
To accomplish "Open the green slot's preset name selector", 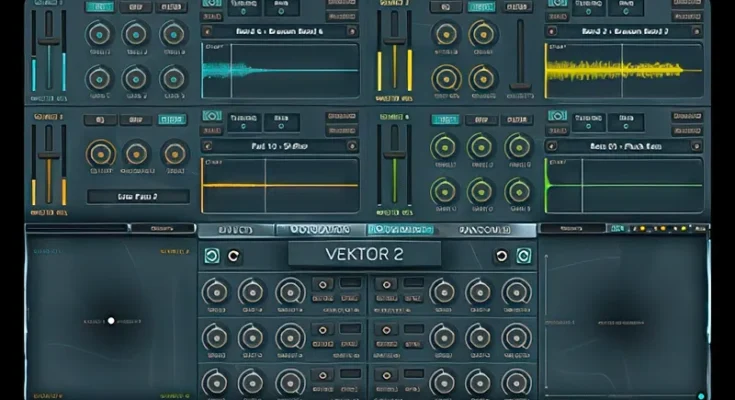I will (624, 146).
